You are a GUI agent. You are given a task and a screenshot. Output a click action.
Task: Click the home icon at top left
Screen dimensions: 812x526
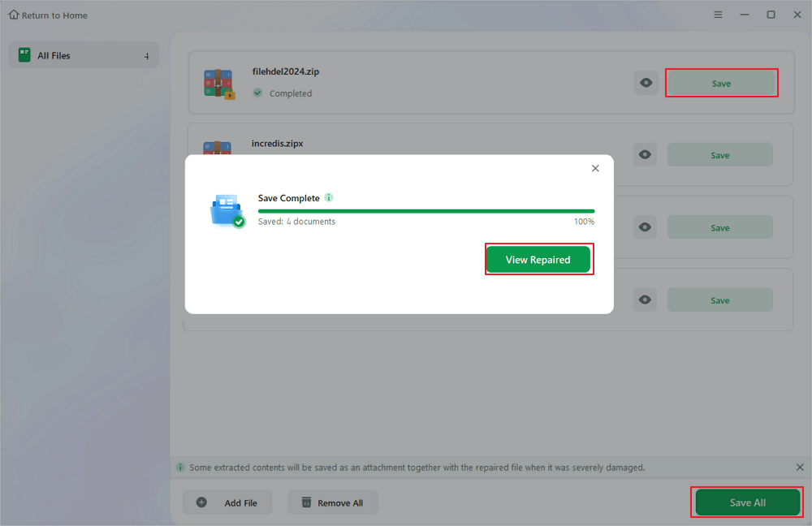pos(14,15)
